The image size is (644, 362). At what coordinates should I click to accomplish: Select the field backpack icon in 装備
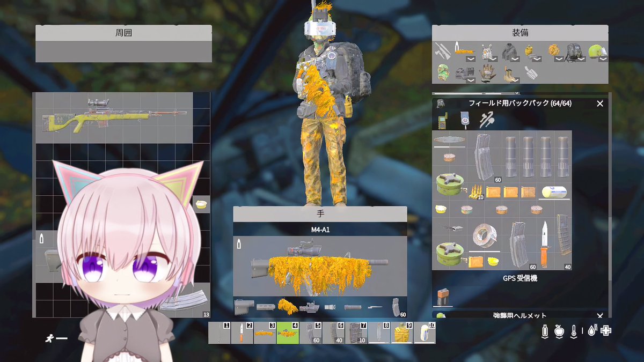[x=575, y=52]
